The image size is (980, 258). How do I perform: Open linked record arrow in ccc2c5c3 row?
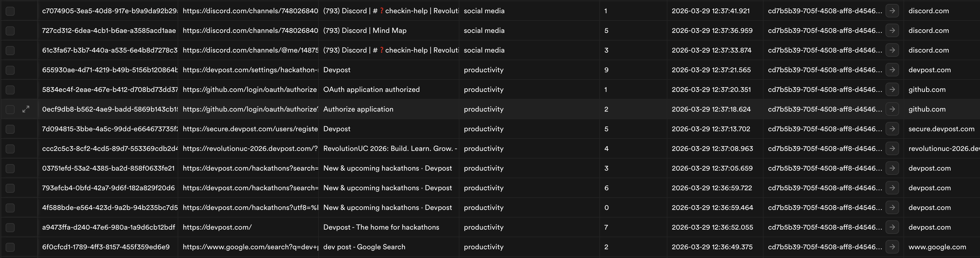pyautogui.click(x=892, y=148)
